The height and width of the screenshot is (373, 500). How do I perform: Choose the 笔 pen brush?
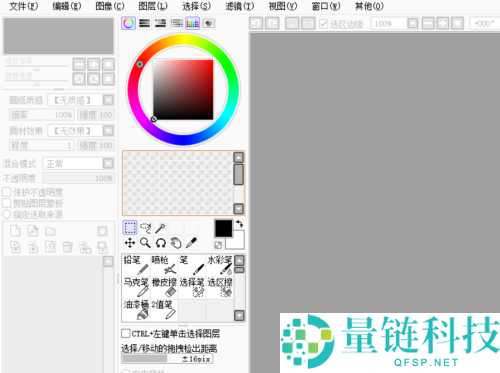192,265
